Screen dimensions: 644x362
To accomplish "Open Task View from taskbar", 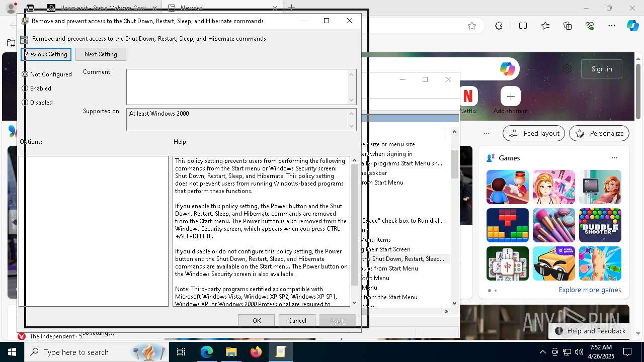I will 181,352.
